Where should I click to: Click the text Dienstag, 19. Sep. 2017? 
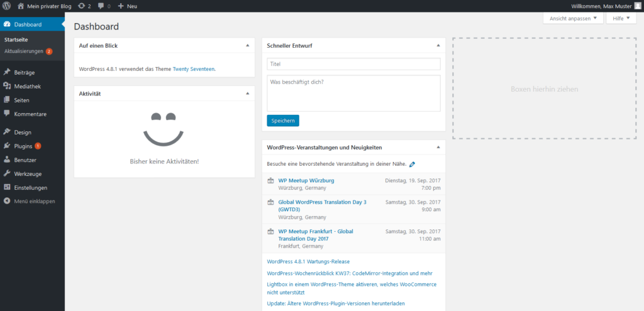(x=413, y=180)
